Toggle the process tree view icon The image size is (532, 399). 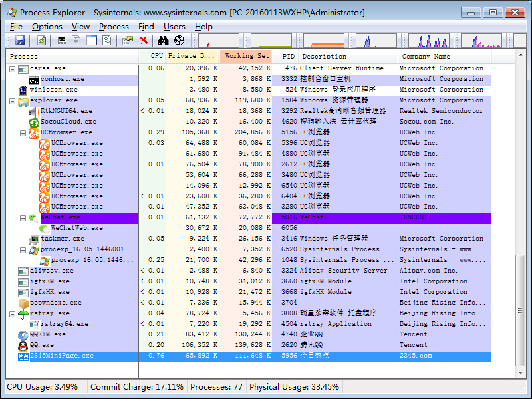pos(76,41)
